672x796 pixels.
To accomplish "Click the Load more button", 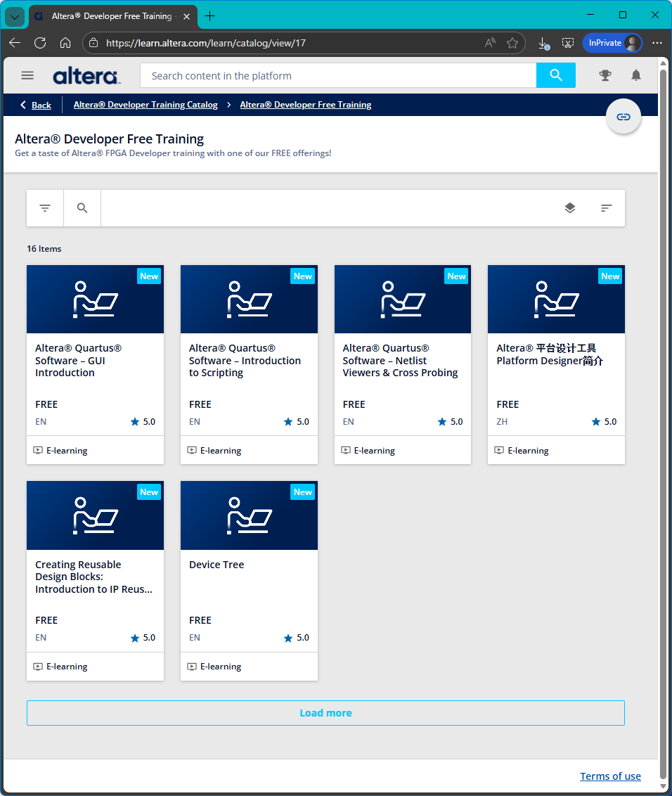I will click(x=325, y=712).
